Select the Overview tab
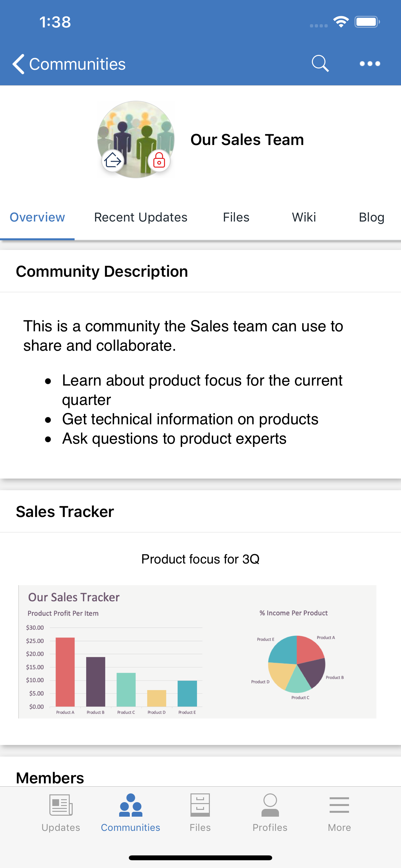 (x=37, y=217)
